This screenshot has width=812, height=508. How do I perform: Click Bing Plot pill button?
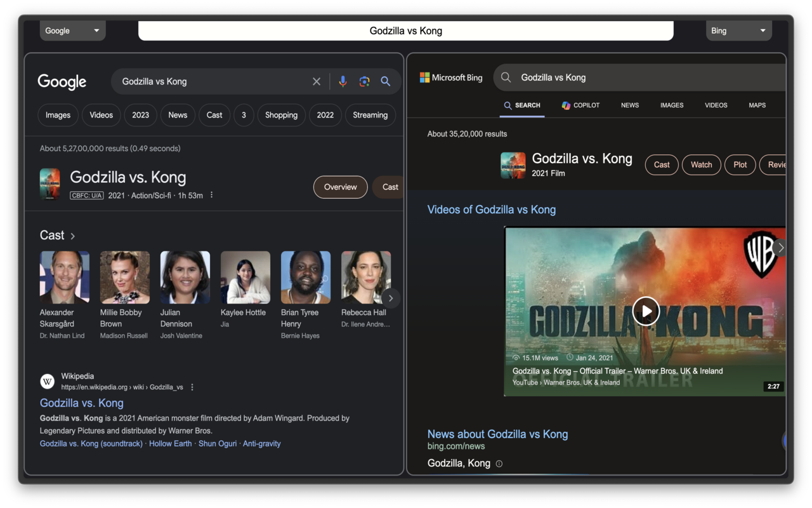(740, 164)
